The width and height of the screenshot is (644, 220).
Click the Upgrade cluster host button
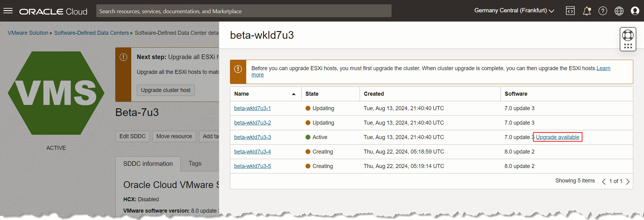click(x=166, y=90)
